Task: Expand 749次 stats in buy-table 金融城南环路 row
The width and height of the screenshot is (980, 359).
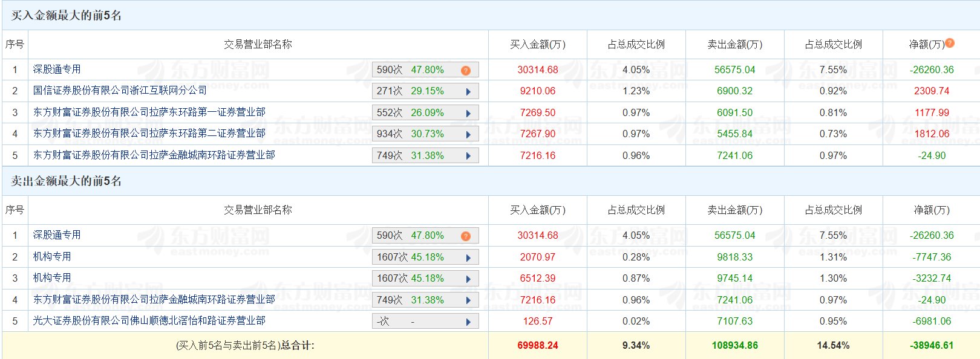Action: (x=468, y=157)
